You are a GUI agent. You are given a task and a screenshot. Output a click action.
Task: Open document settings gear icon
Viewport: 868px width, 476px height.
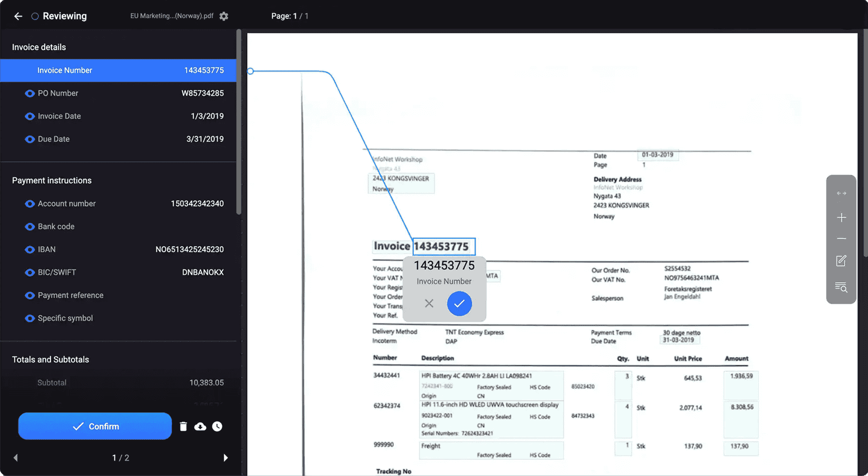coord(224,16)
